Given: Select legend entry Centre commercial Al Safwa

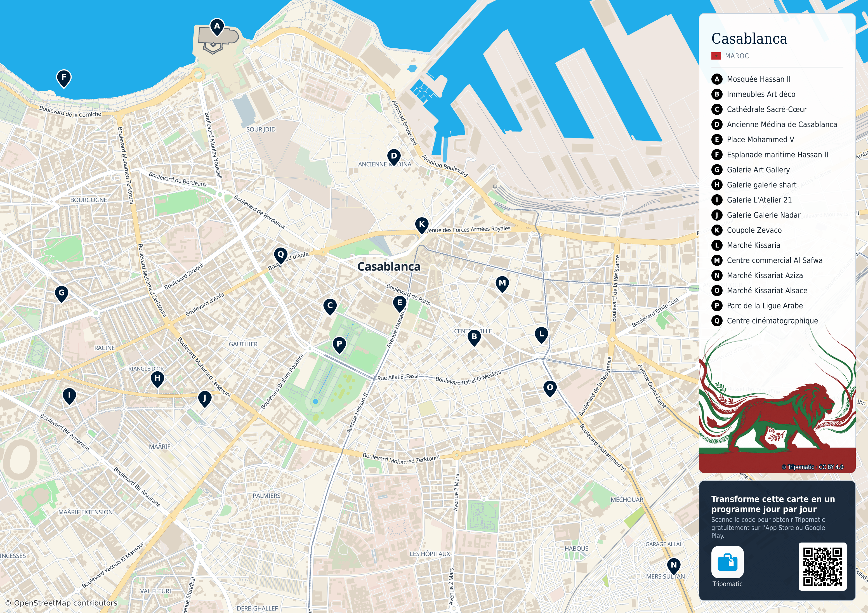Looking at the screenshot, I should pyautogui.click(x=767, y=261).
